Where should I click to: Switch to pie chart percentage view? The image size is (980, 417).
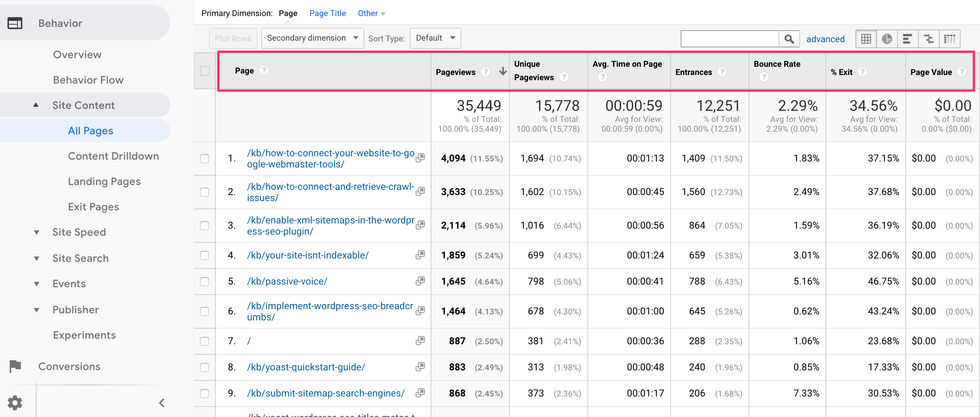[x=886, y=39]
